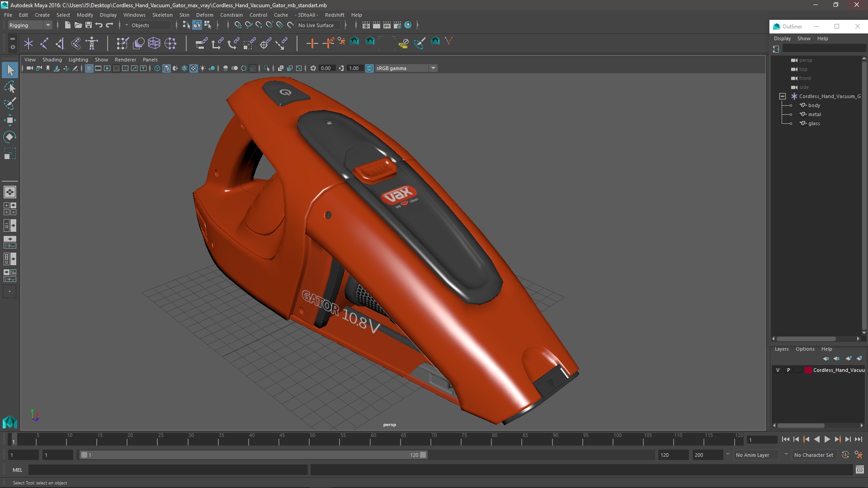This screenshot has width=868, height=488.
Task: Toggle wireframe shading in viewport toolbar
Action: point(157,68)
